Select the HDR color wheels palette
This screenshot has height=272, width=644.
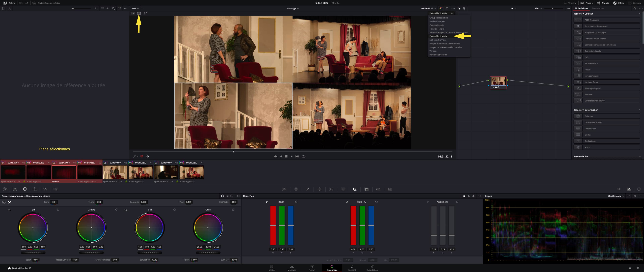coord(35,189)
